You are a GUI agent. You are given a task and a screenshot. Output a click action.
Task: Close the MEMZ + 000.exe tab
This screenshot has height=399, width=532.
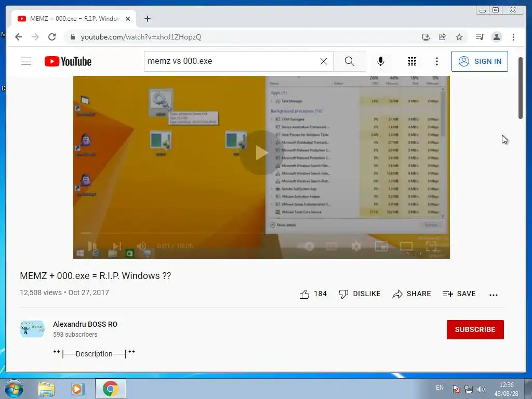click(128, 19)
